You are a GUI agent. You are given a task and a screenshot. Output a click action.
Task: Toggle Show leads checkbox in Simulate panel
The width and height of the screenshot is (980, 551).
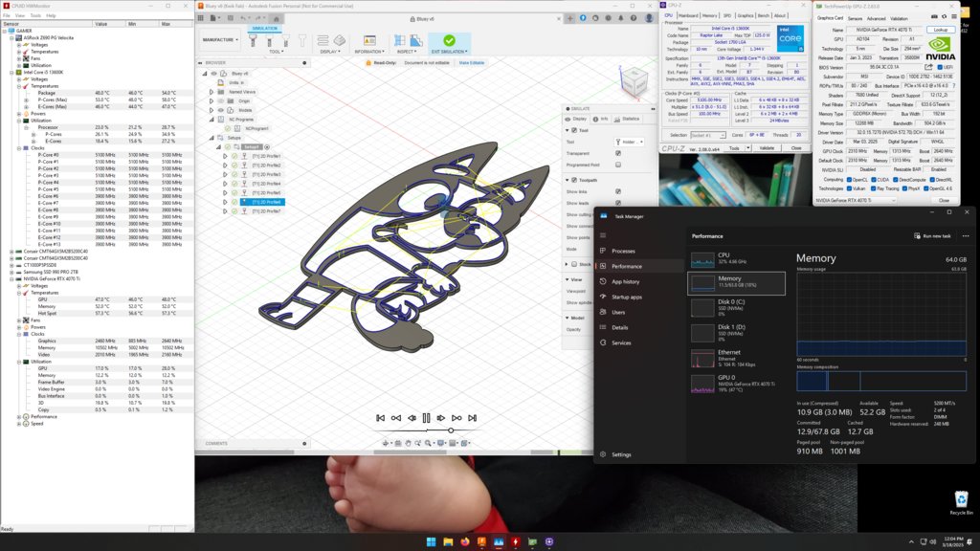tap(618, 203)
